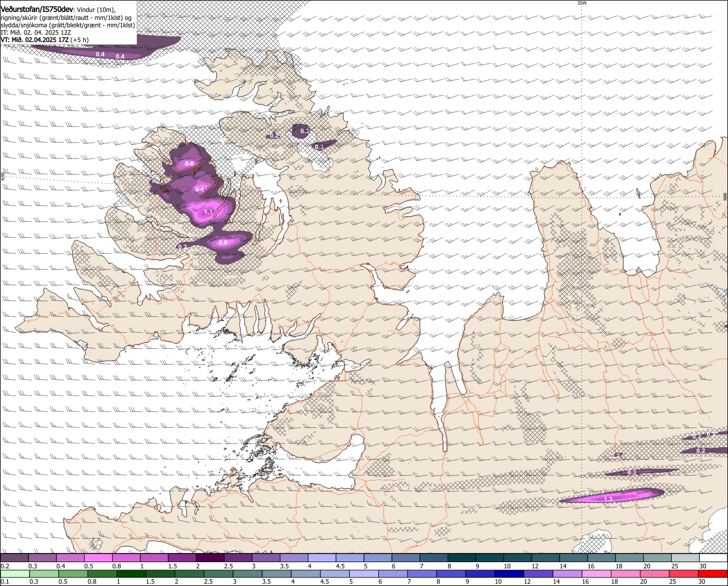Click the 'rigning/skúrir (grænt/blátt/rautt' description line

pos(67,18)
